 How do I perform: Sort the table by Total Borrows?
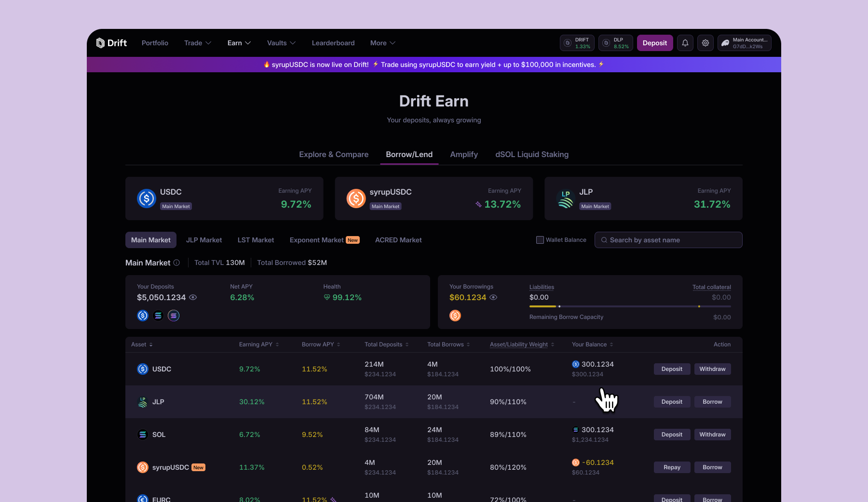tap(448, 344)
